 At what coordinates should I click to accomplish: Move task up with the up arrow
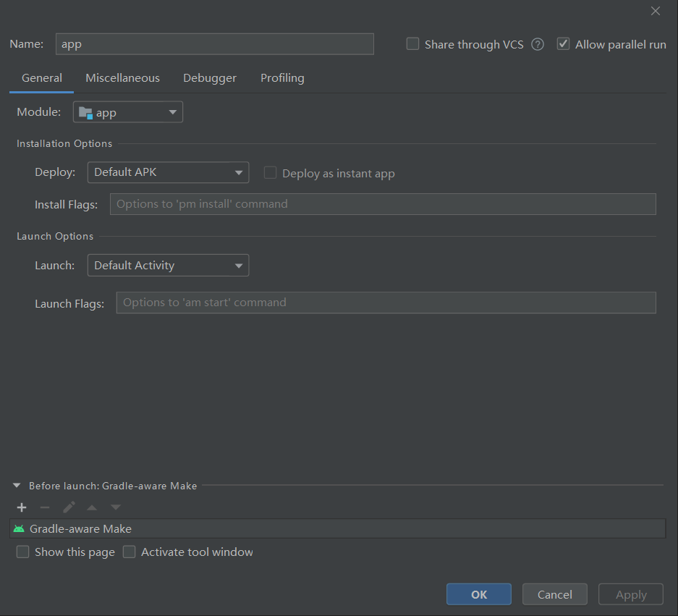(92, 507)
